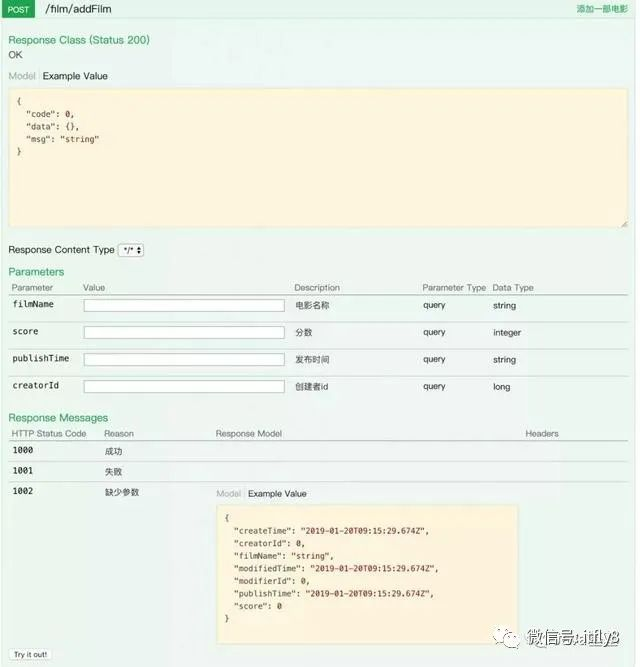
Task: Click the 1001 status code row
Action: coord(318,471)
